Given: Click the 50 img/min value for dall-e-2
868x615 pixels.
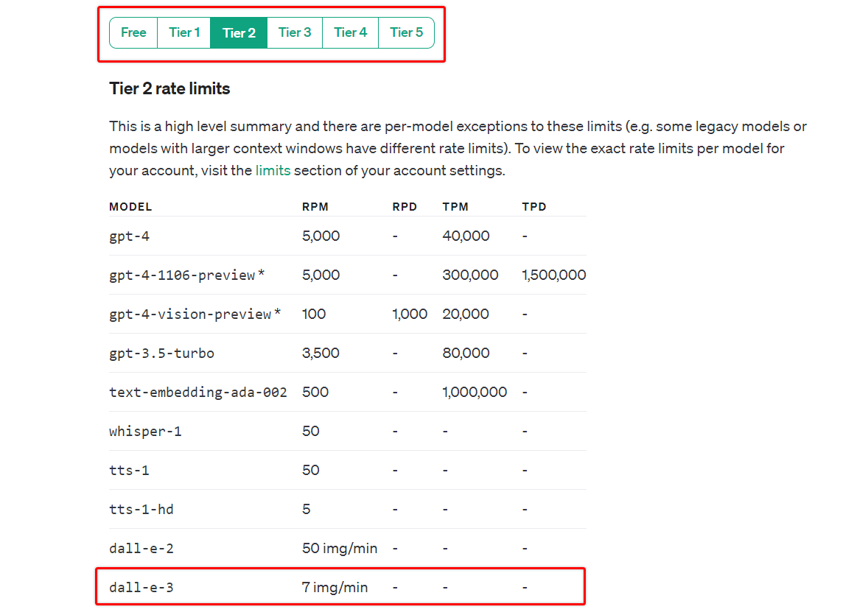Looking at the screenshot, I should (x=340, y=549).
